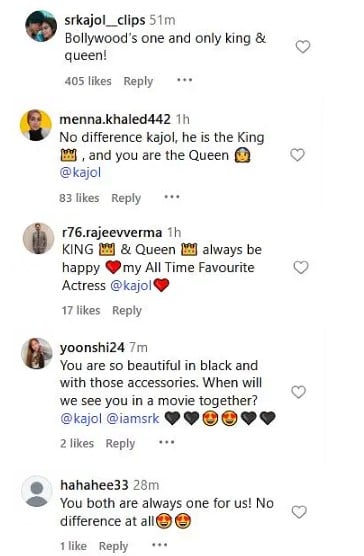Open yoonshi24 profile avatar

pos(37,353)
